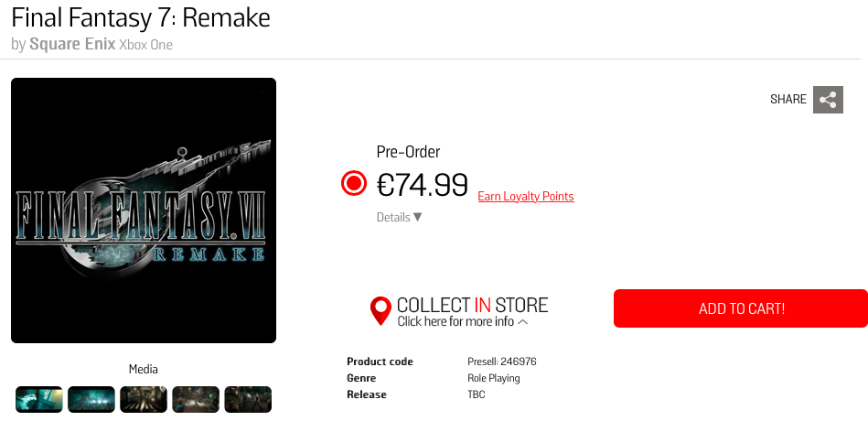Click the Final Fantasy 7: Remake title
The image size is (868, 421).
click(x=141, y=17)
